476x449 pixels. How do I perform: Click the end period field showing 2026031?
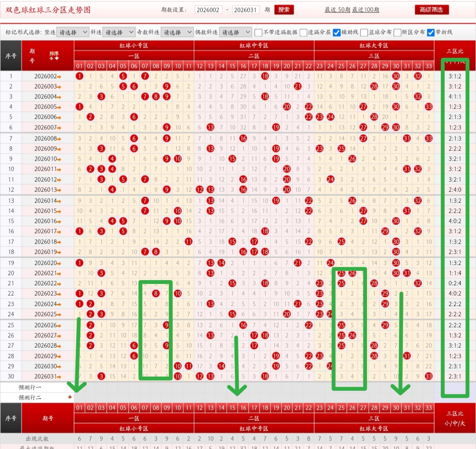(246, 10)
